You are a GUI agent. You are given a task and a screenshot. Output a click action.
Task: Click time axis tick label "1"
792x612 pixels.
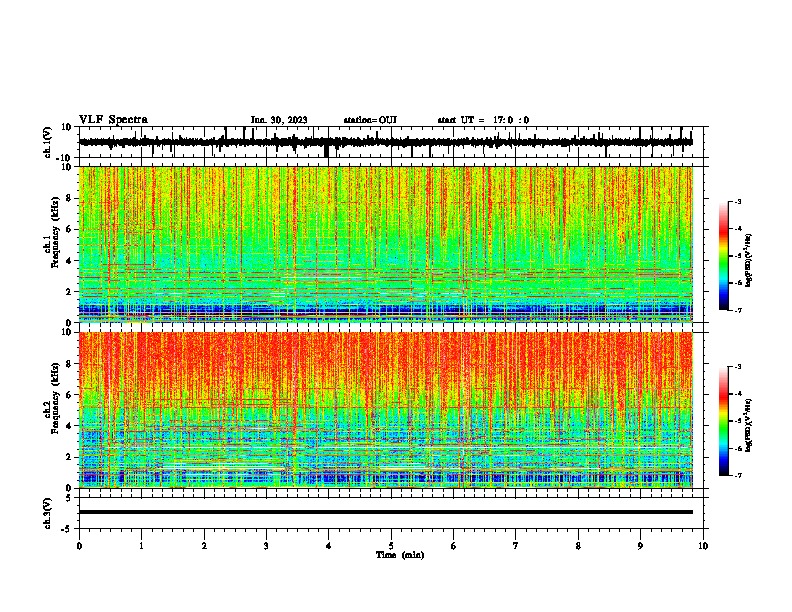[141, 546]
